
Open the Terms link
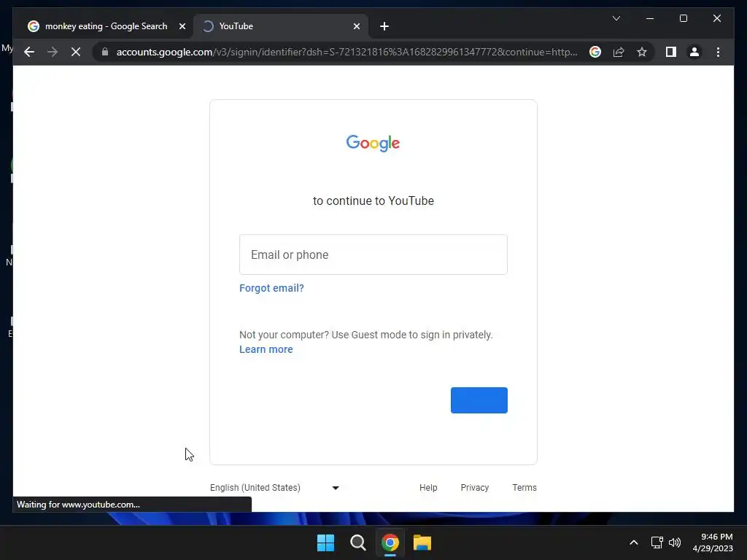[524, 488]
